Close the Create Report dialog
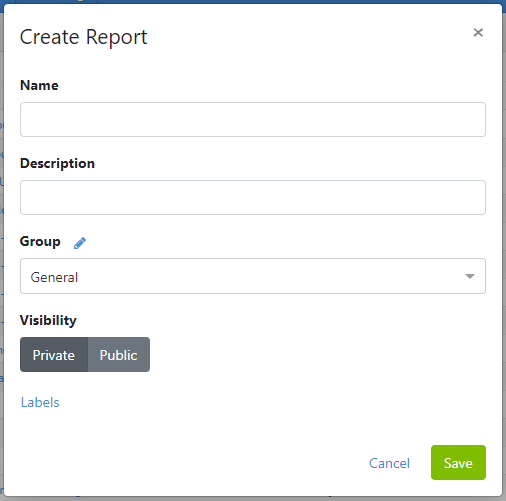506x501 pixels. click(x=478, y=32)
